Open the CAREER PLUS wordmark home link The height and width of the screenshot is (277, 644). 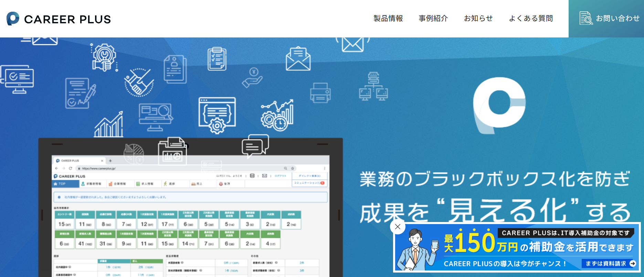pyautogui.click(x=67, y=19)
